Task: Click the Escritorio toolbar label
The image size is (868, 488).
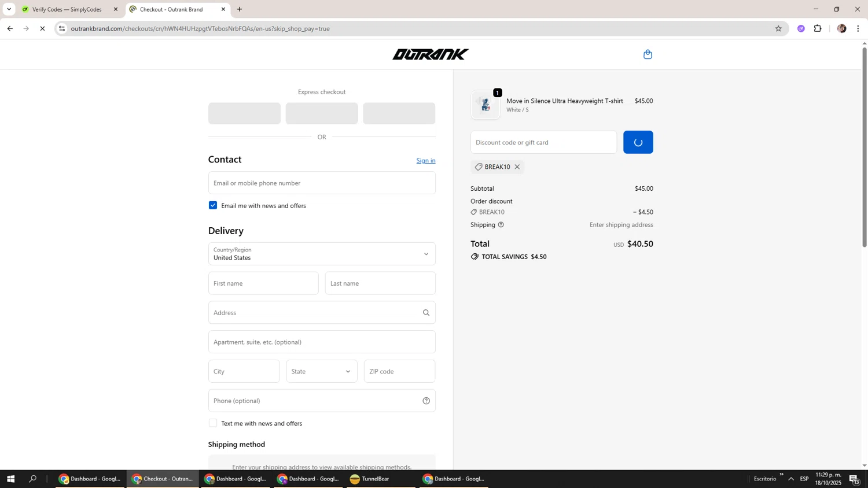Action: click(x=765, y=479)
